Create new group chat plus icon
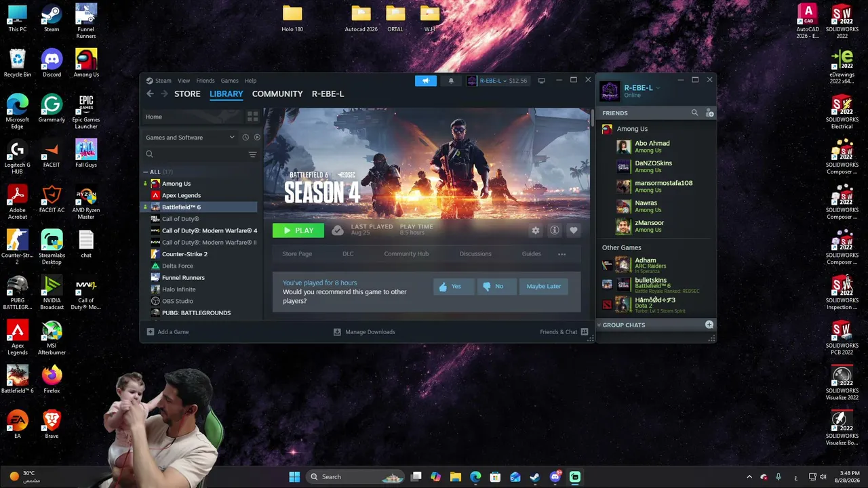Screen dimensions: 868x488 (x=709, y=325)
